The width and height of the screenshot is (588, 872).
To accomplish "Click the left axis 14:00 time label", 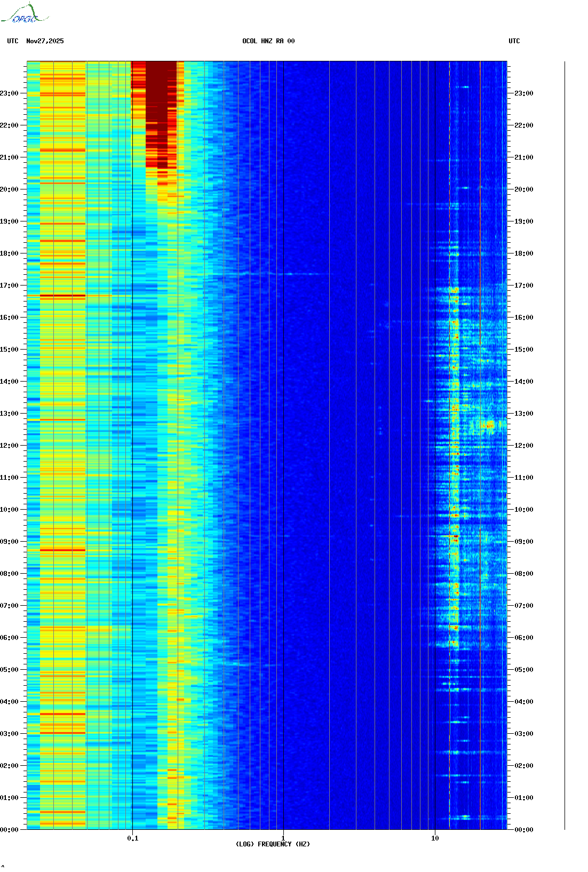I will [9, 382].
